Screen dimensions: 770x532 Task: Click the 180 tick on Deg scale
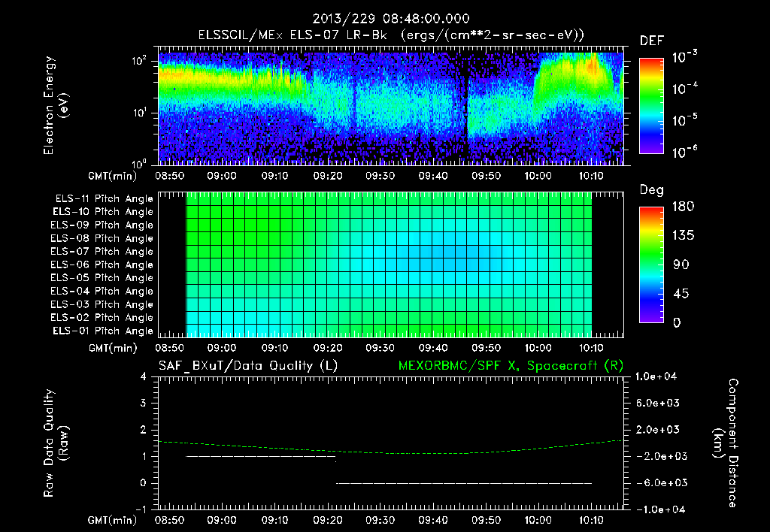pyautogui.click(x=683, y=206)
